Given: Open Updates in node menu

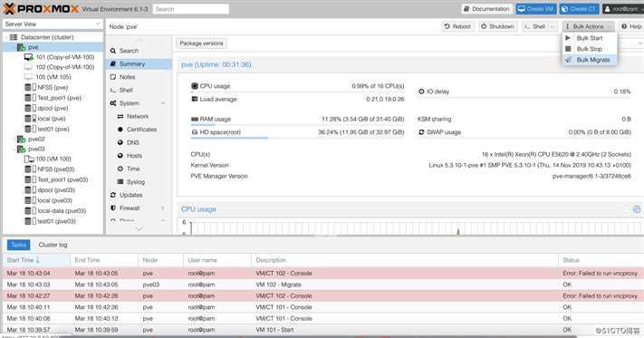Looking at the screenshot, I should point(139,195).
